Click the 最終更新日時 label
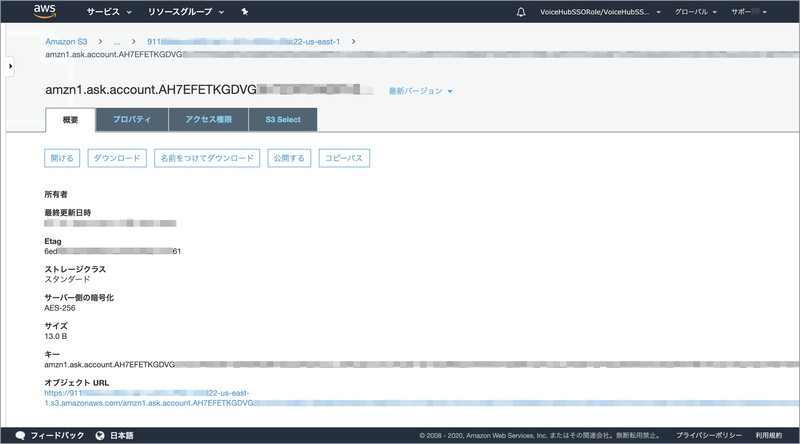Image resolution: width=800 pixels, height=444 pixels. [x=68, y=212]
